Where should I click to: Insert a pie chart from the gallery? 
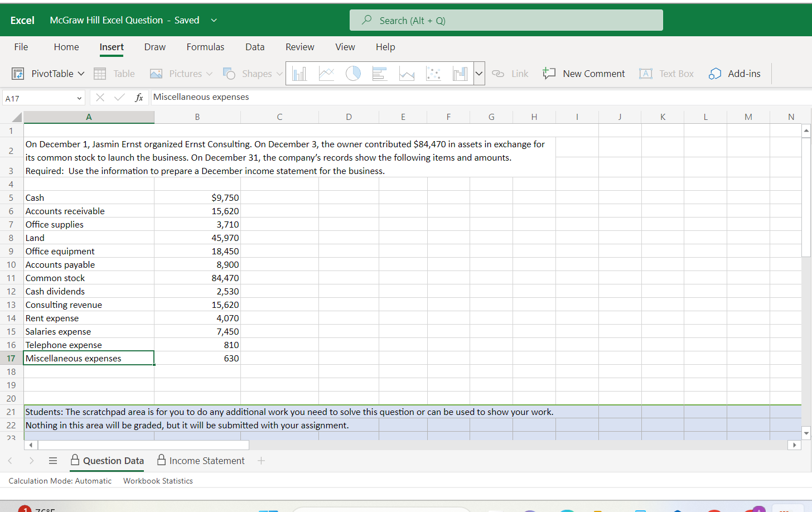[353, 74]
